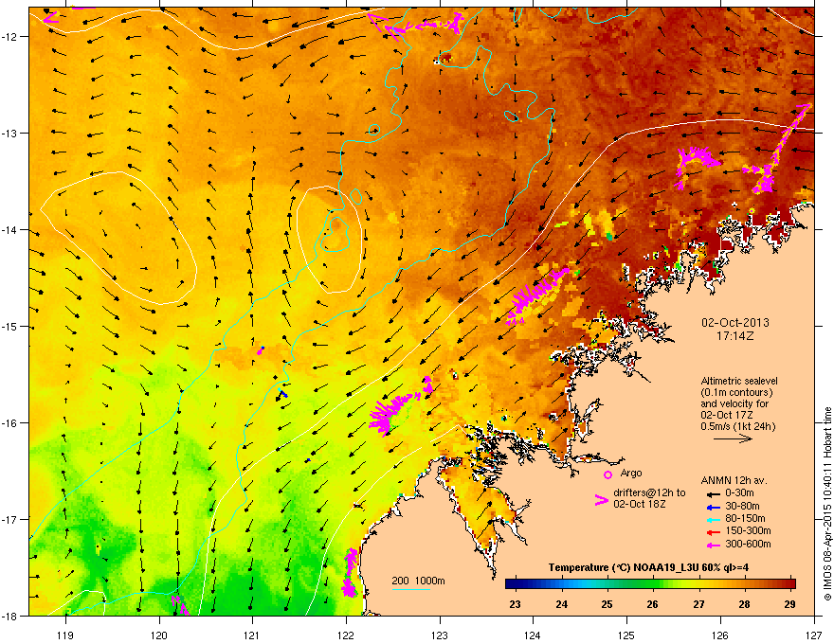
Task: Click the latitude axis label -16
Action: click(x=9, y=423)
